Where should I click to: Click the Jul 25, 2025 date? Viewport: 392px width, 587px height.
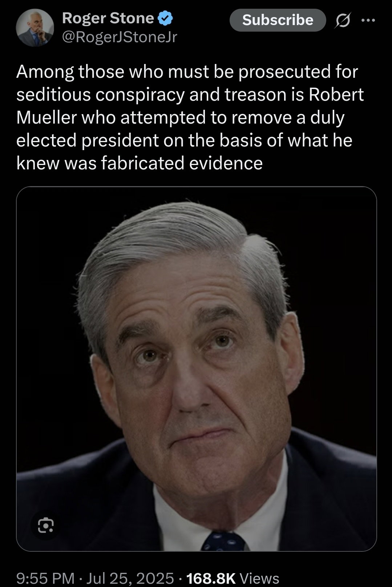pyautogui.click(x=130, y=578)
